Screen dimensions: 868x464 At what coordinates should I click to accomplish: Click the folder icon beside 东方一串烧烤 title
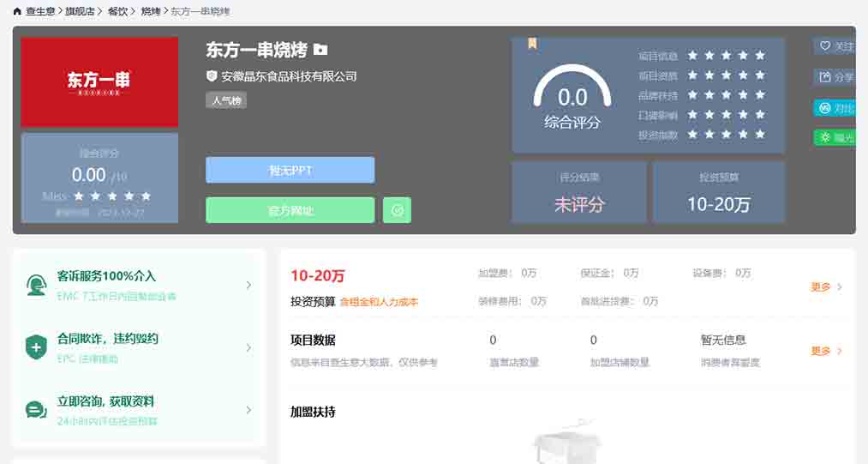tap(320, 50)
